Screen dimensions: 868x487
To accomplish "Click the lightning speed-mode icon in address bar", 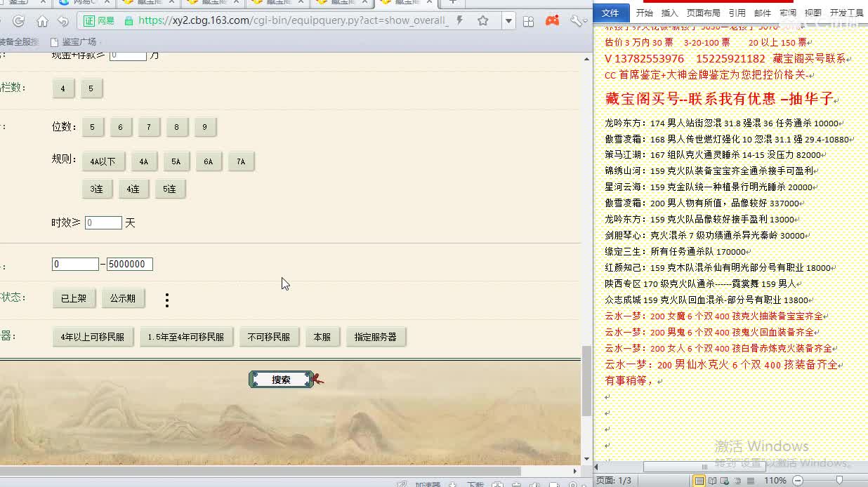I will point(460,21).
